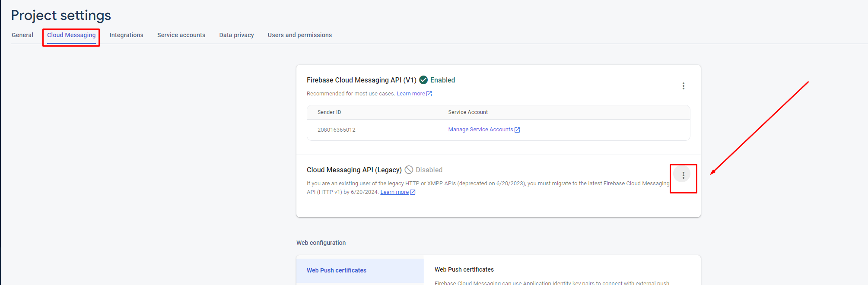This screenshot has width=868, height=285.
Task: Click the Project settings page heading
Action: coord(61,15)
